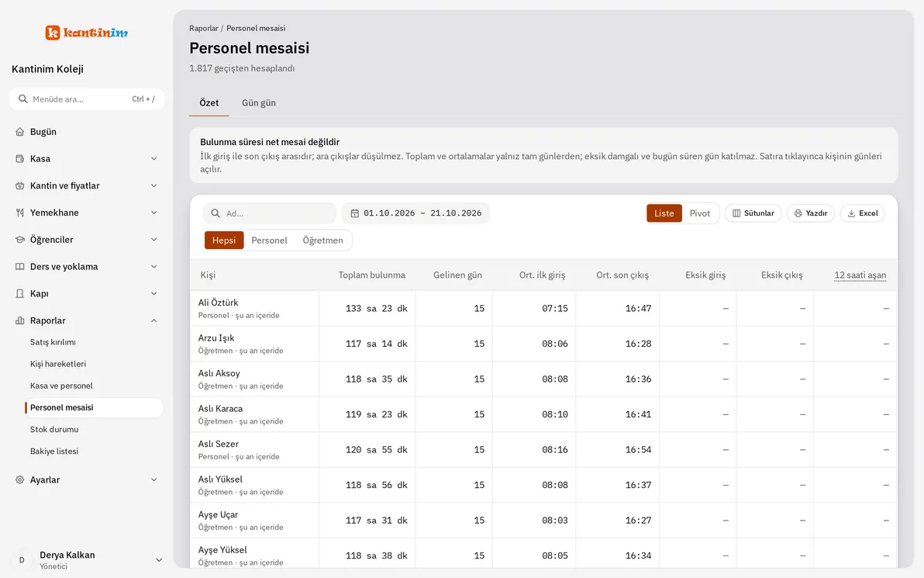
Task: Click the cutlery icon beside Yemekhane
Action: click(20, 213)
